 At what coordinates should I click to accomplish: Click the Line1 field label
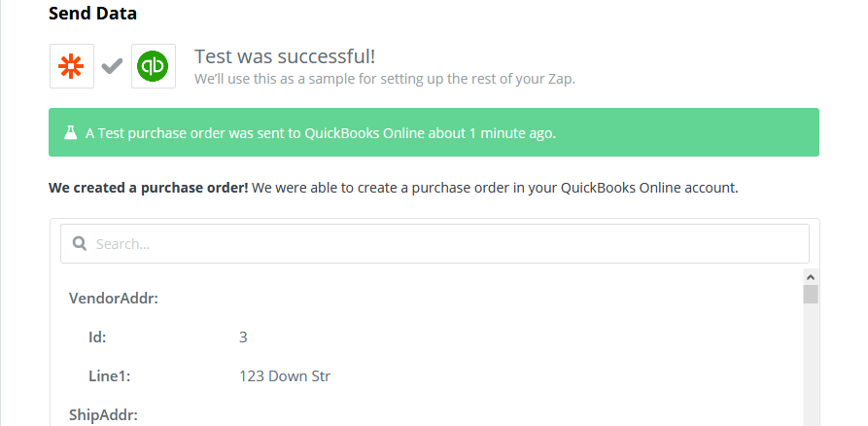[110, 376]
